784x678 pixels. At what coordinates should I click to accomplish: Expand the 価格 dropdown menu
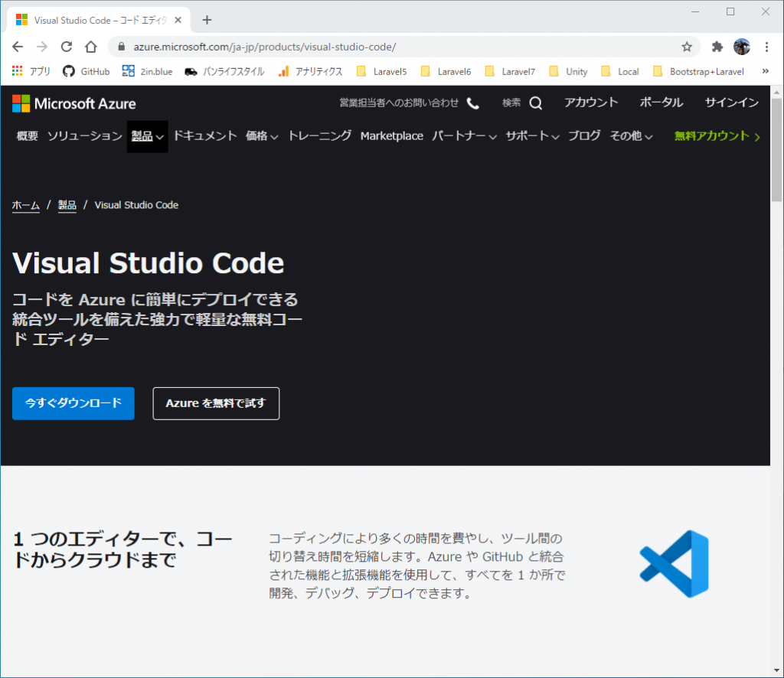click(x=262, y=136)
